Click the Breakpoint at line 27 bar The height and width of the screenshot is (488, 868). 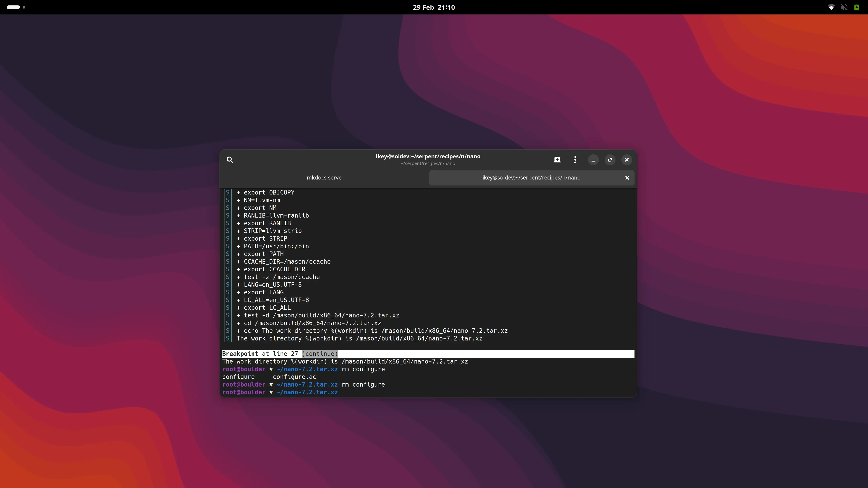coord(428,354)
